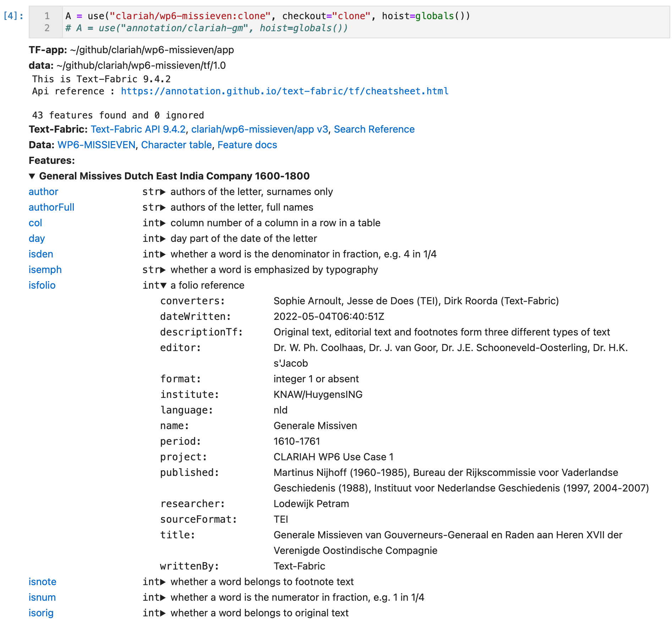The image size is (672, 622).
Task: Open the isemph feature link
Action: 45,270
